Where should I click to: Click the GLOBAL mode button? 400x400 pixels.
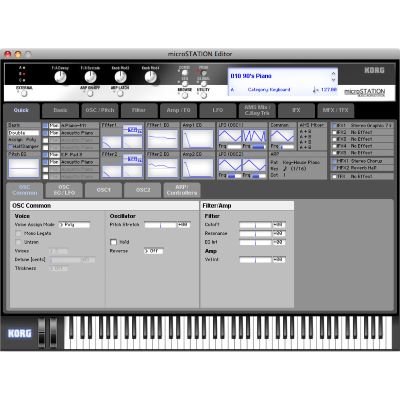pos(203,84)
